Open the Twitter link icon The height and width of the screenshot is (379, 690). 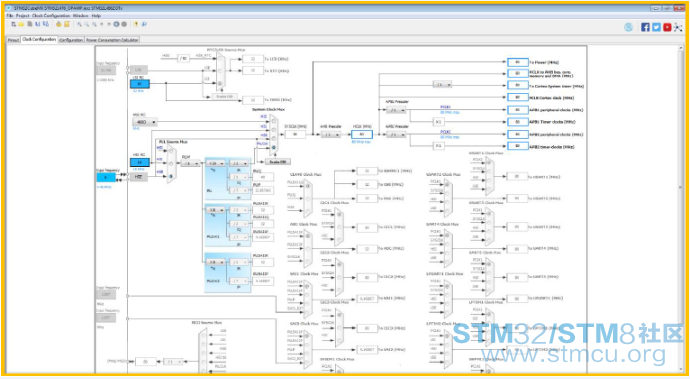[656, 27]
